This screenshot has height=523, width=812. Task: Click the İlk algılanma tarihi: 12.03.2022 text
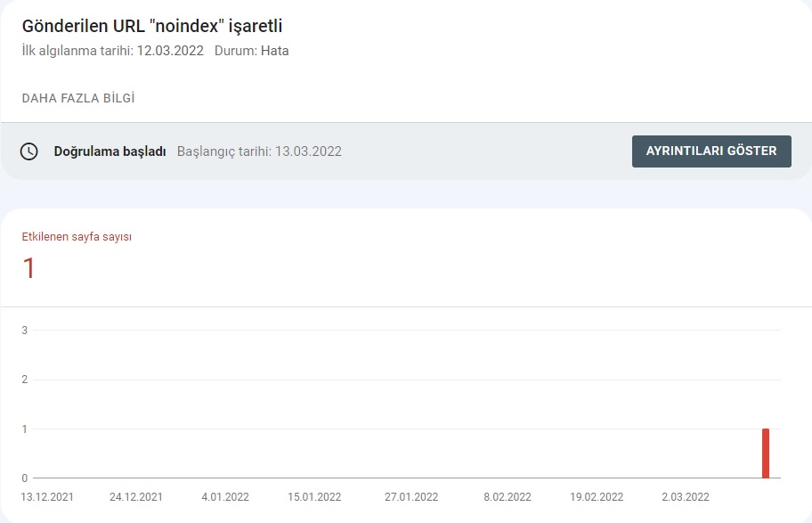point(113,51)
